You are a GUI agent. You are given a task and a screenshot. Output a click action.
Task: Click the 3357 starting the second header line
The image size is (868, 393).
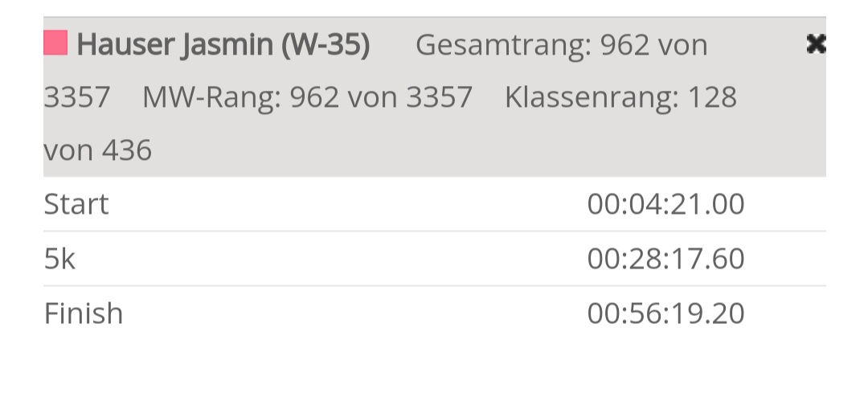pyautogui.click(x=76, y=97)
